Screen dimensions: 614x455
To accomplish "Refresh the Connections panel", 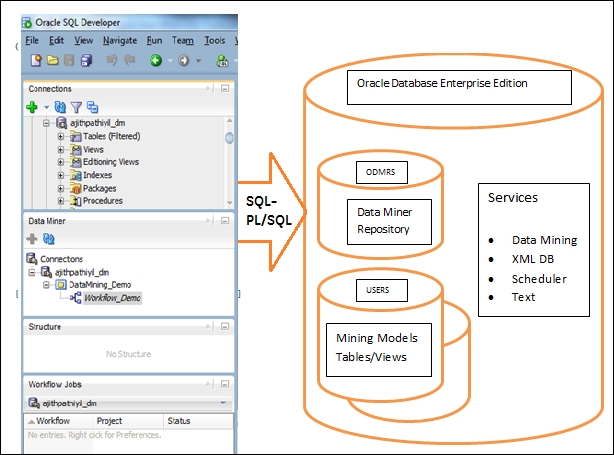I will click(60, 107).
